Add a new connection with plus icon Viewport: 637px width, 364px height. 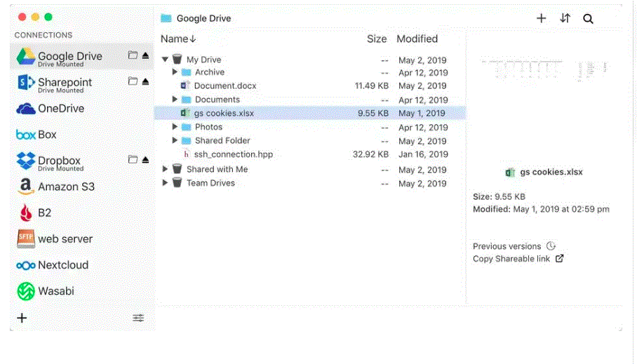(x=22, y=318)
